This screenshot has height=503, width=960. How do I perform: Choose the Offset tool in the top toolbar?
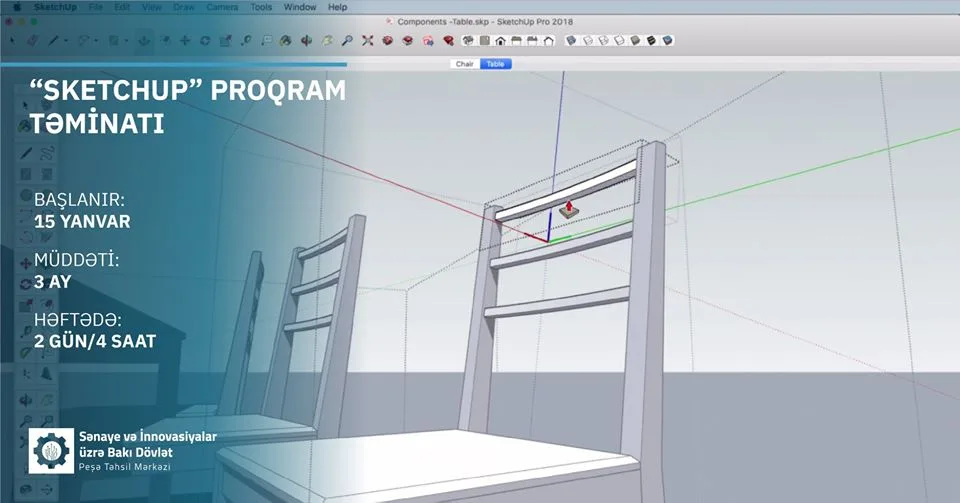pyautogui.click(x=165, y=41)
